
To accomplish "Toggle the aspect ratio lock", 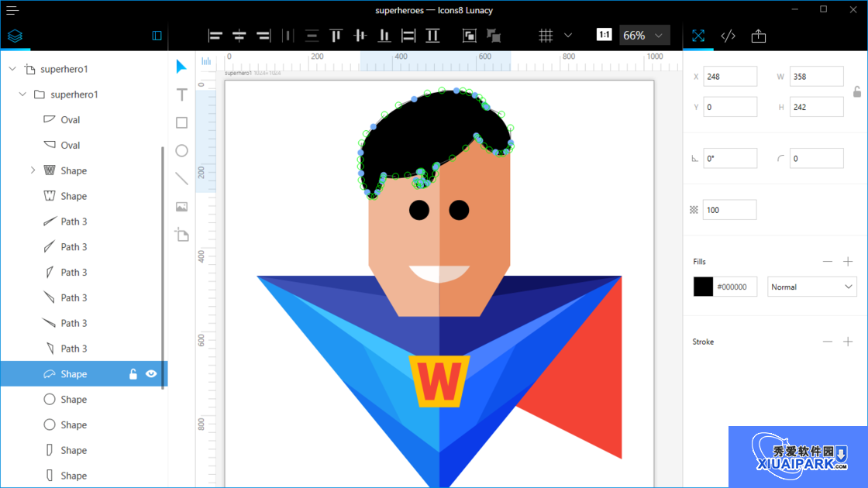I will tap(857, 92).
